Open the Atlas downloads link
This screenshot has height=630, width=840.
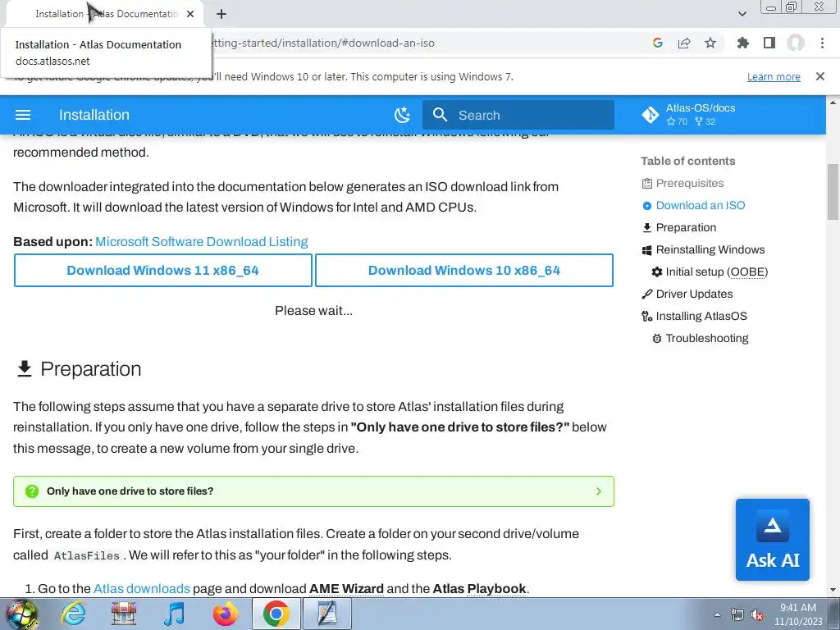point(141,589)
